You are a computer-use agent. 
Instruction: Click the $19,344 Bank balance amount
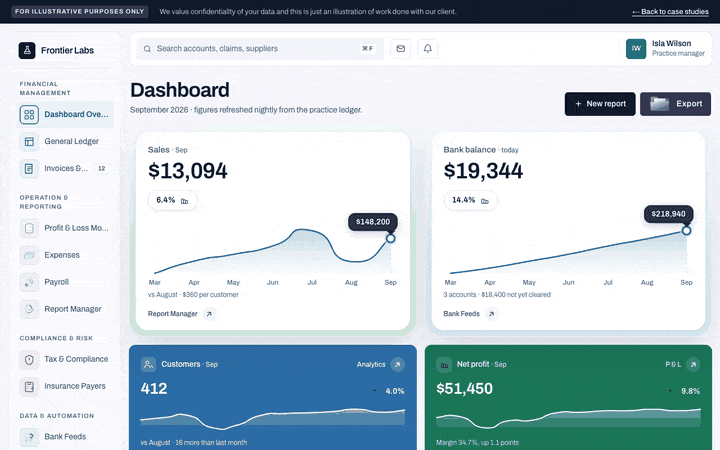(483, 171)
